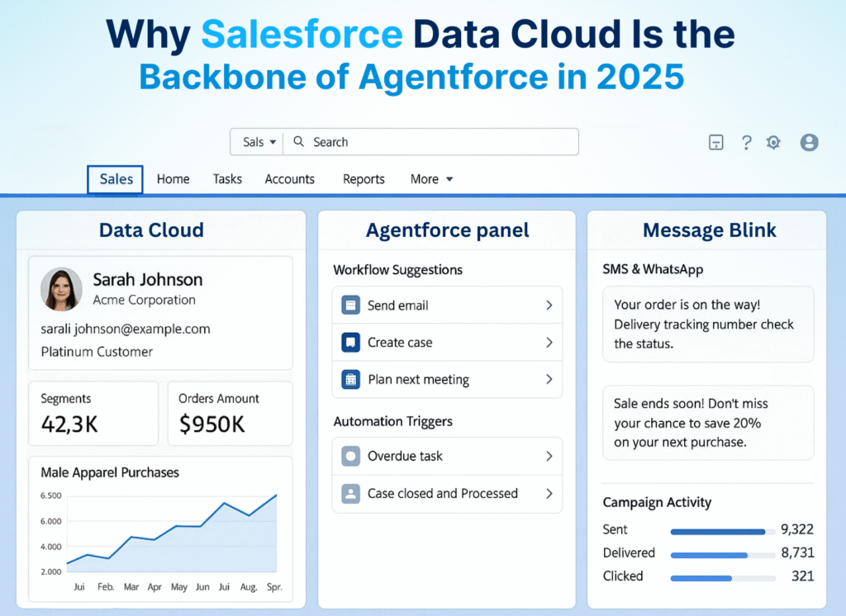Click the Delivered progress bar
This screenshot has width=846, height=616.
click(x=722, y=553)
